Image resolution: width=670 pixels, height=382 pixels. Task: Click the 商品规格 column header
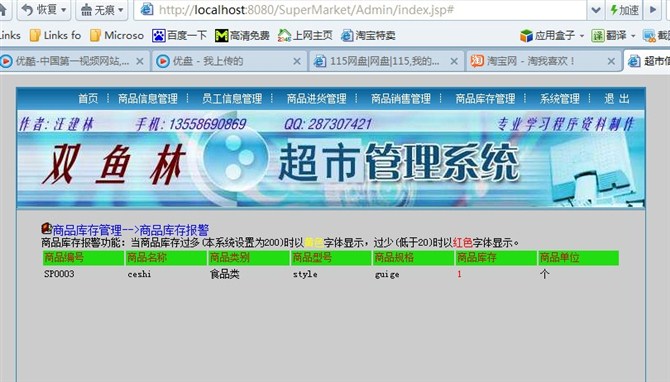pyautogui.click(x=414, y=258)
